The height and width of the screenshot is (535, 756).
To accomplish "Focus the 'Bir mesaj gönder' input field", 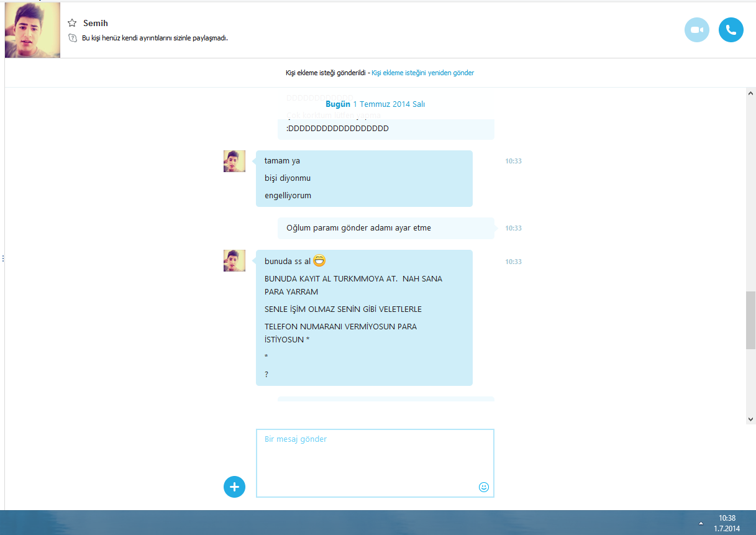I will [x=375, y=463].
